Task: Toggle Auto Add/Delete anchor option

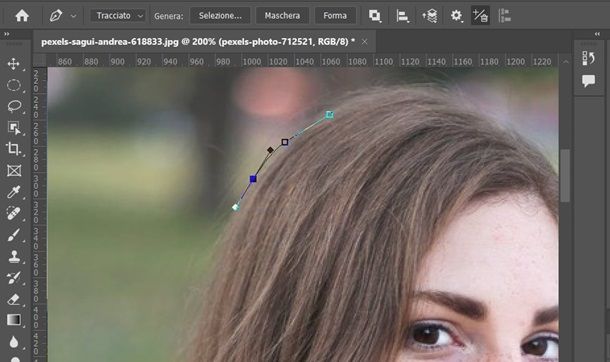Action: (480, 16)
